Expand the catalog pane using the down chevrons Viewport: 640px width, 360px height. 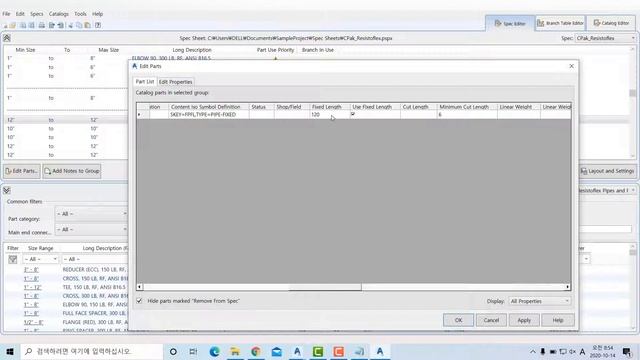click(7, 191)
